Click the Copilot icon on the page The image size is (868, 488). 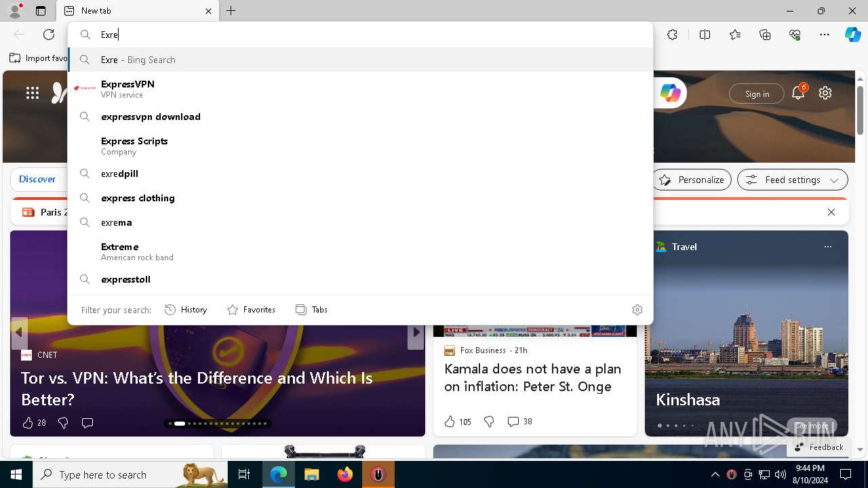point(671,94)
